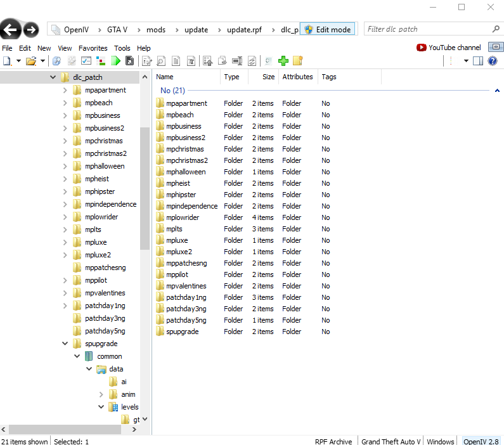Select patchday1ng folder in file list
504x445 pixels.
[x=186, y=297]
